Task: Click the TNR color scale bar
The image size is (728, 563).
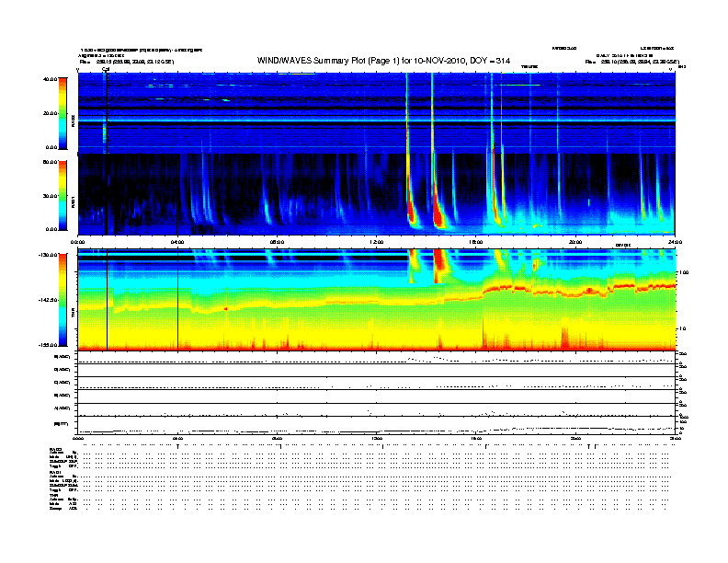Action: pos(63,301)
